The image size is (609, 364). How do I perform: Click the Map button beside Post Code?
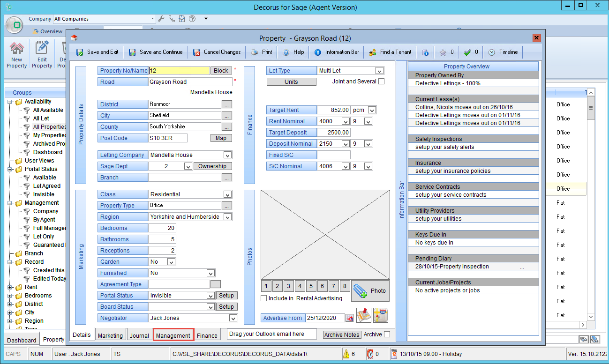click(221, 138)
